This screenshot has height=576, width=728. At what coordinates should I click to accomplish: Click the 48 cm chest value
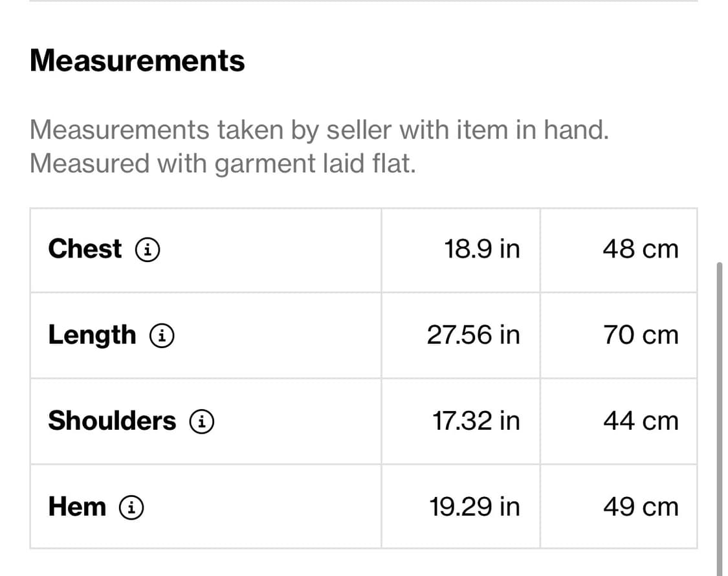coord(640,249)
